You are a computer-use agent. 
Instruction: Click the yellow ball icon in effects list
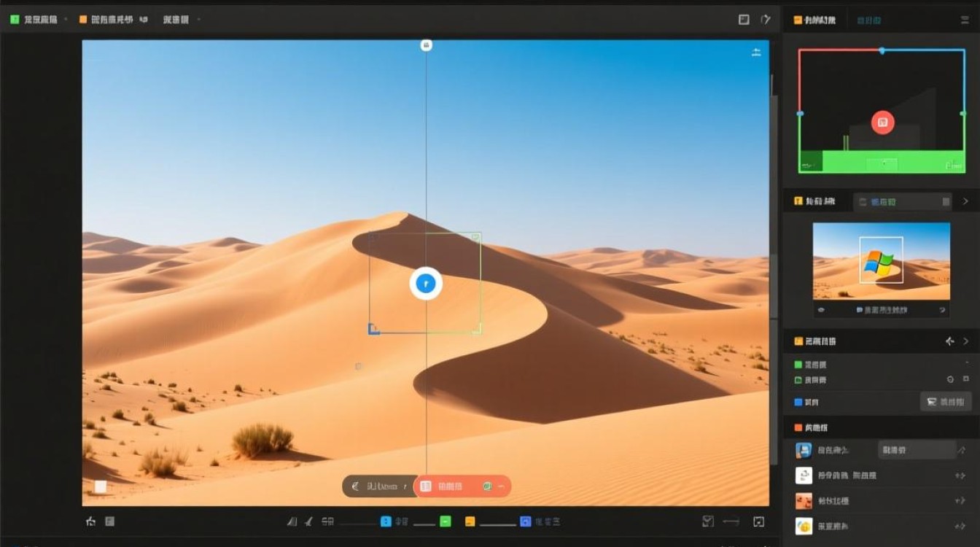(x=804, y=526)
